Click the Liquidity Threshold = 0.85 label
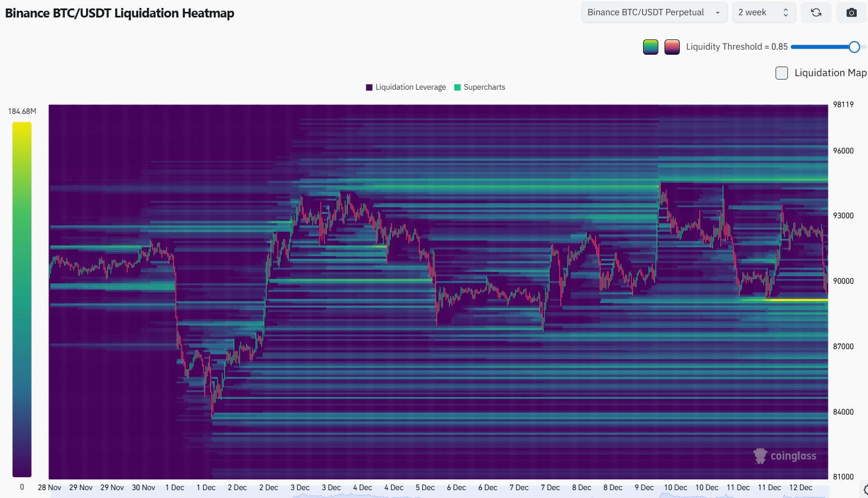The width and height of the screenshot is (868, 498). pos(737,47)
